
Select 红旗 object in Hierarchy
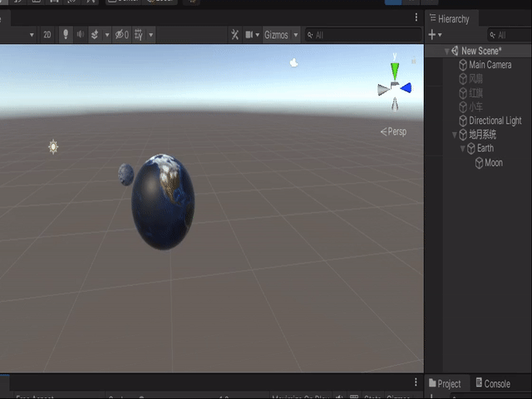click(475, 92)
